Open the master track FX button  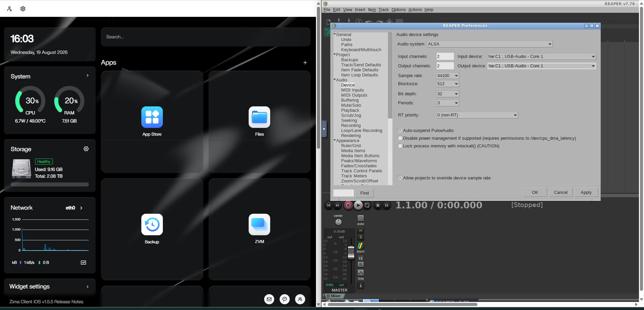361,259
